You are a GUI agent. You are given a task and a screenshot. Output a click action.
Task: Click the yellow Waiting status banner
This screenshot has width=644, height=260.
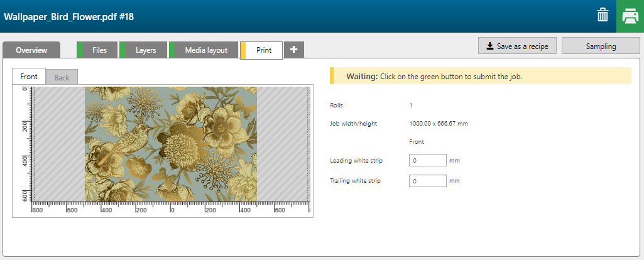480,76
